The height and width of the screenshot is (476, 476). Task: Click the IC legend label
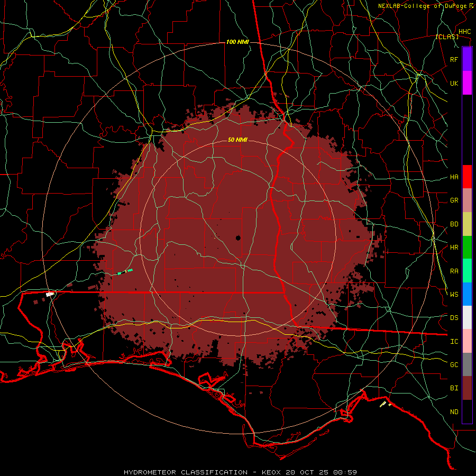pyautogui.click(x=454, y=342)
